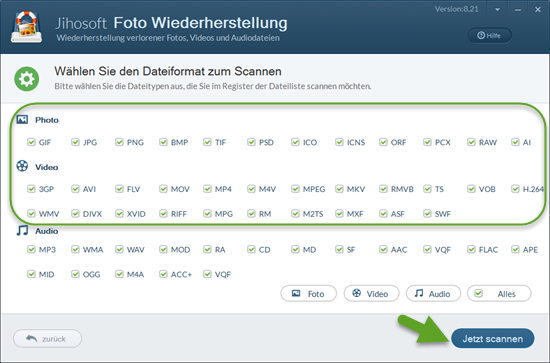The height and width of the screenshot is (363, 550).
Task: Toggle the CD audio checkbox
Action: (x=251, y=249)
